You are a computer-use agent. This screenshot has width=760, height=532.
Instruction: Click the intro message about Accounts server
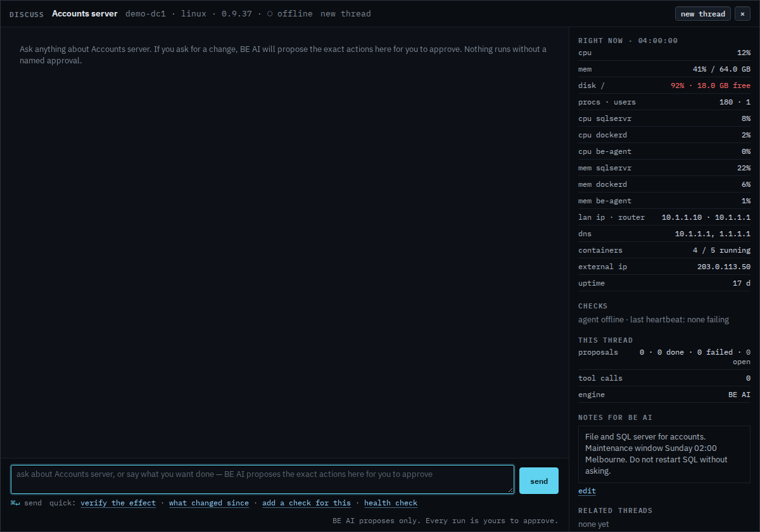[283, 55]
